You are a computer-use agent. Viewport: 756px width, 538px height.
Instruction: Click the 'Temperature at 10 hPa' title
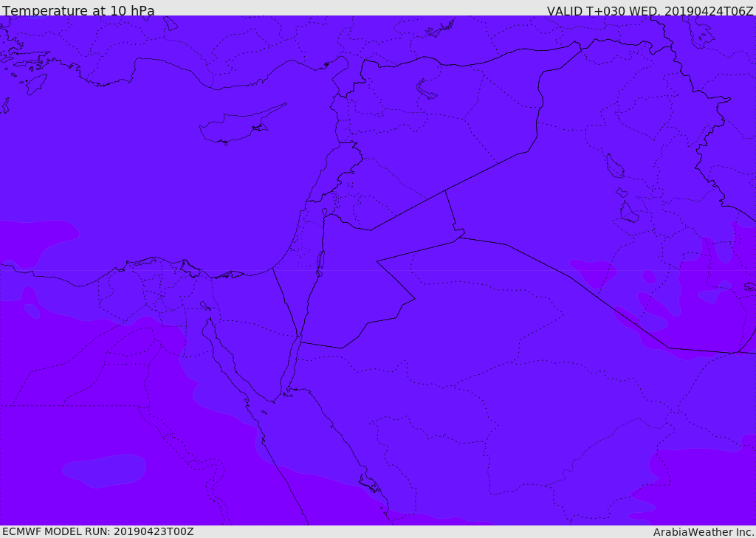pos(78,10)
